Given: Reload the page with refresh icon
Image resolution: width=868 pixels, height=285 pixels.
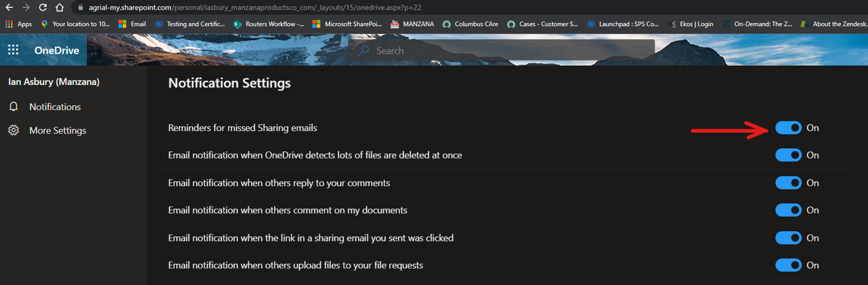Looking at the screenshot, I should point(43,8).
